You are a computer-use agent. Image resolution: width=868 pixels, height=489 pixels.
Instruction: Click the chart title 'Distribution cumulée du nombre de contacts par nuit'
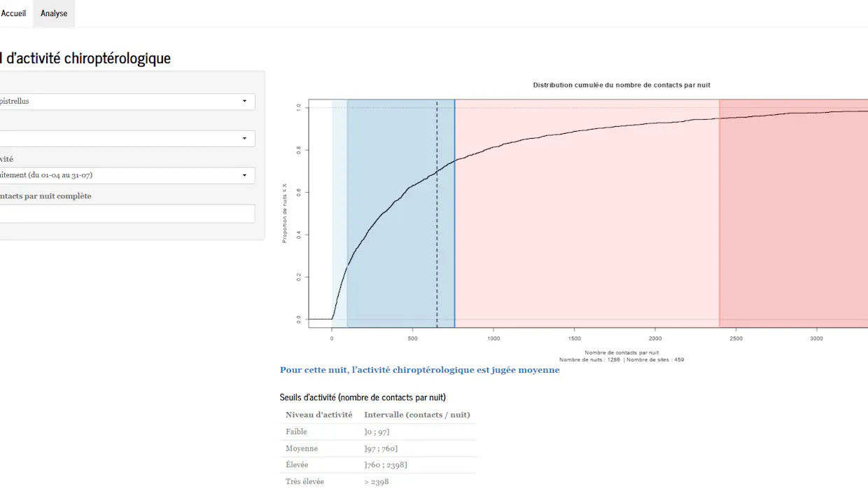point(622,85)
